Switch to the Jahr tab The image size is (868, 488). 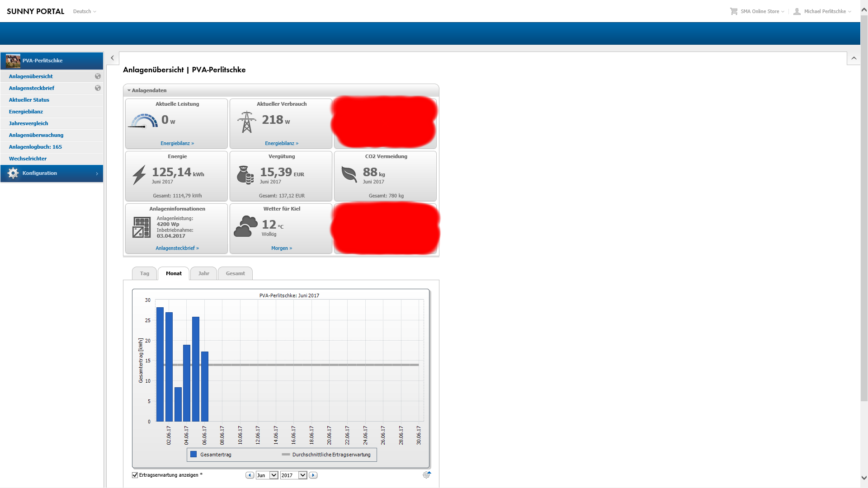pyautogui.click(x=203, y=273)
